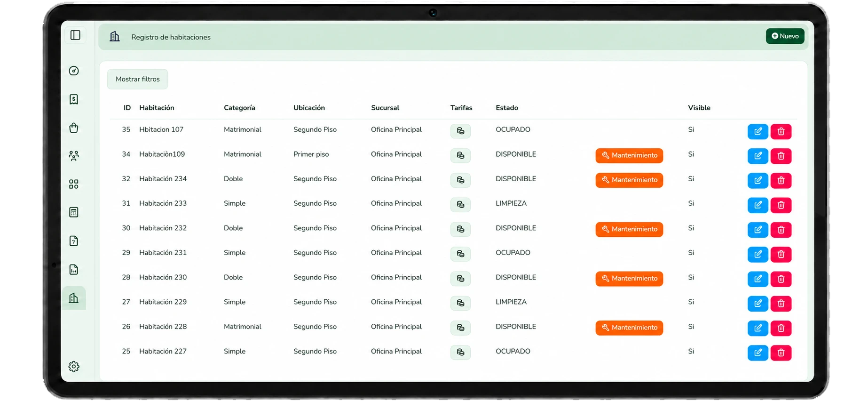
Task: Delete Habitación 227 row
Action: pos(781,353)
